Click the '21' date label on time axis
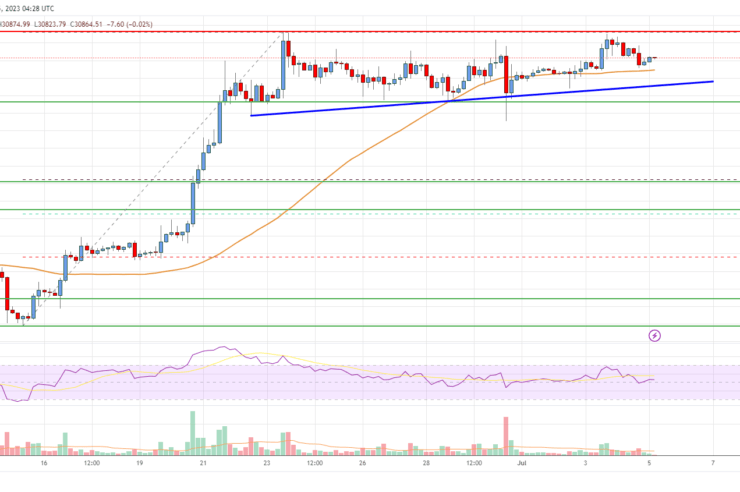The image size is (740, 492). (x=203, y=463)
